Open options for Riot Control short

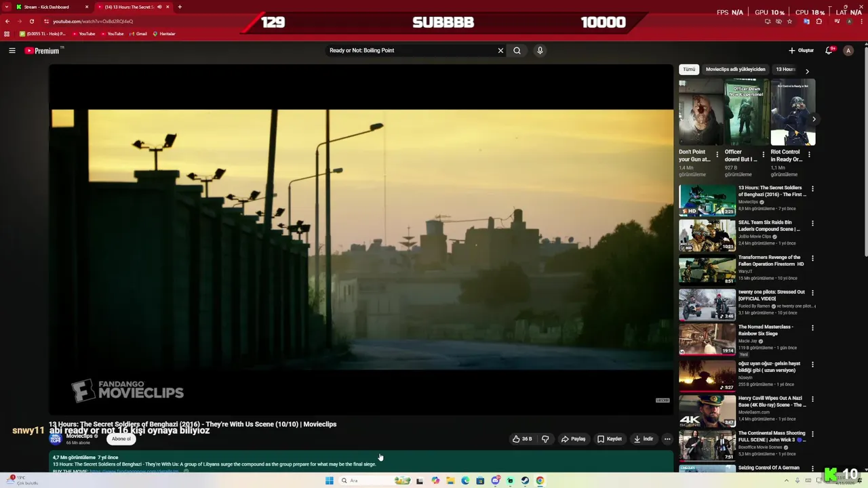(809, 155)
